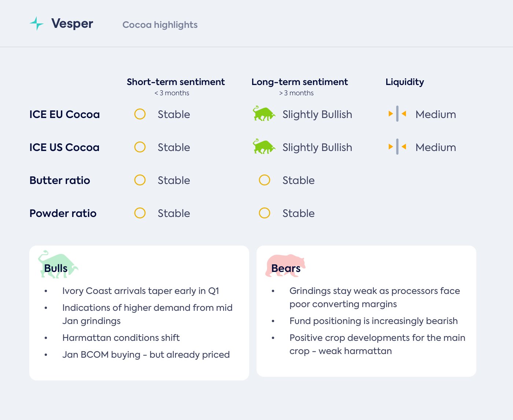This screenshot has width=513, height=420.
Task: Click the Vesper brand name
Action: 72,23
